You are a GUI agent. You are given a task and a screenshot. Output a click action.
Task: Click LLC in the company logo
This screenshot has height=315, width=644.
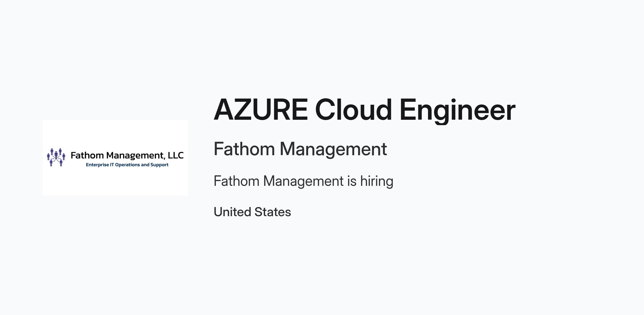pyautogui.click(x=176, y=155)
